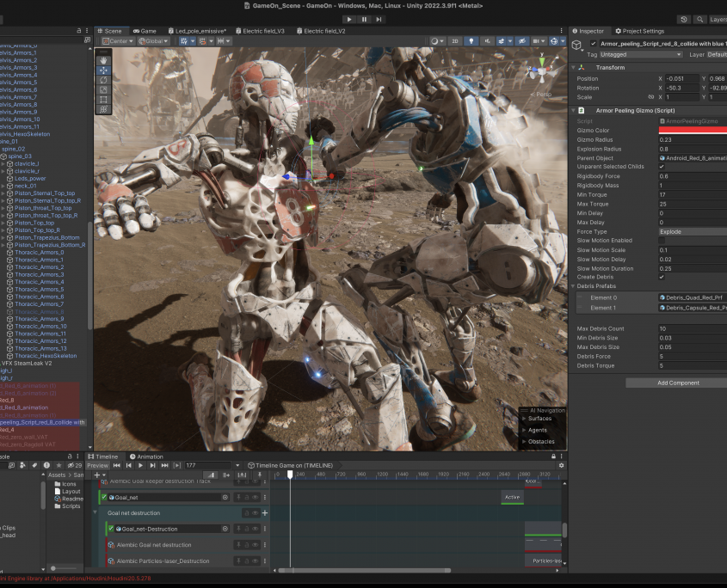Click the Play button in top toolbar
727x588 pixels.
coord(348,19)
